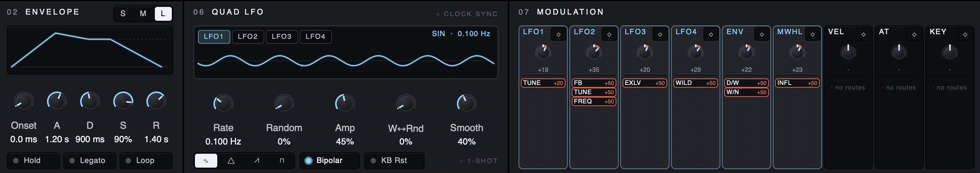Click the MWHL modulation depth knob
Screen dimensions: 980x173
797,52
